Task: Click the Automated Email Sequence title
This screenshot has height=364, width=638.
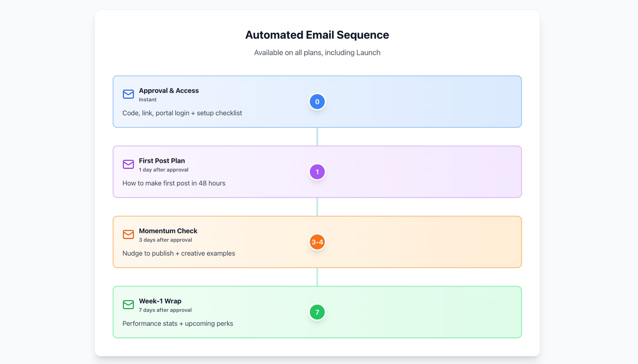Action: click(x=317, y=35)
